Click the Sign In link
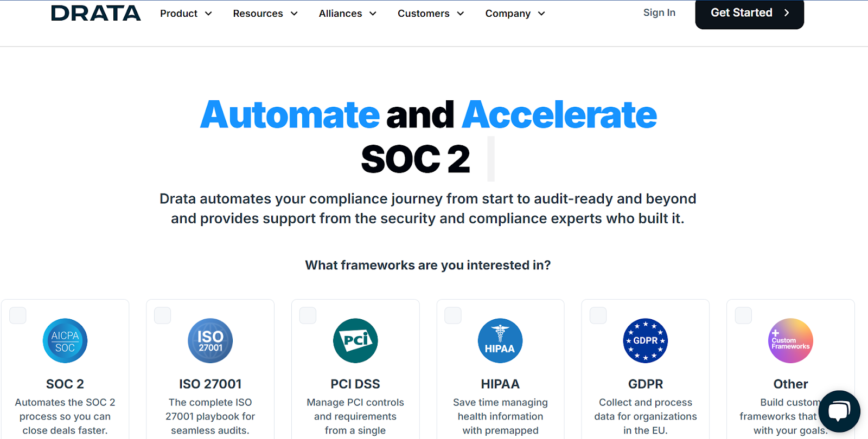This screenshot has height=439, width=868. click(x=659, y=12)
